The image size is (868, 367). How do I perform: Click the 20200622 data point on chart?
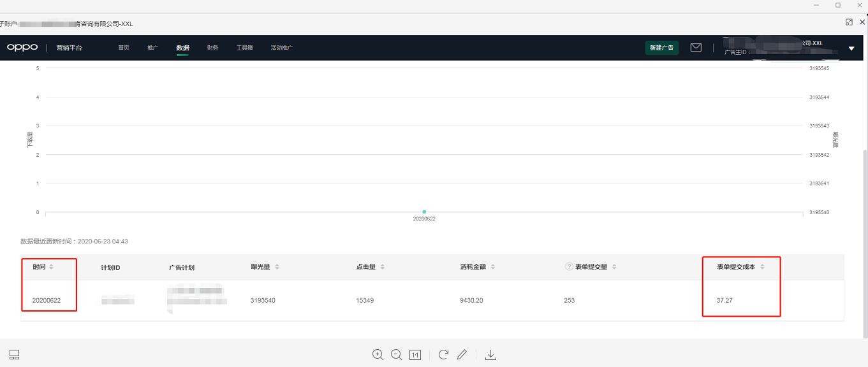pos(424,212)
